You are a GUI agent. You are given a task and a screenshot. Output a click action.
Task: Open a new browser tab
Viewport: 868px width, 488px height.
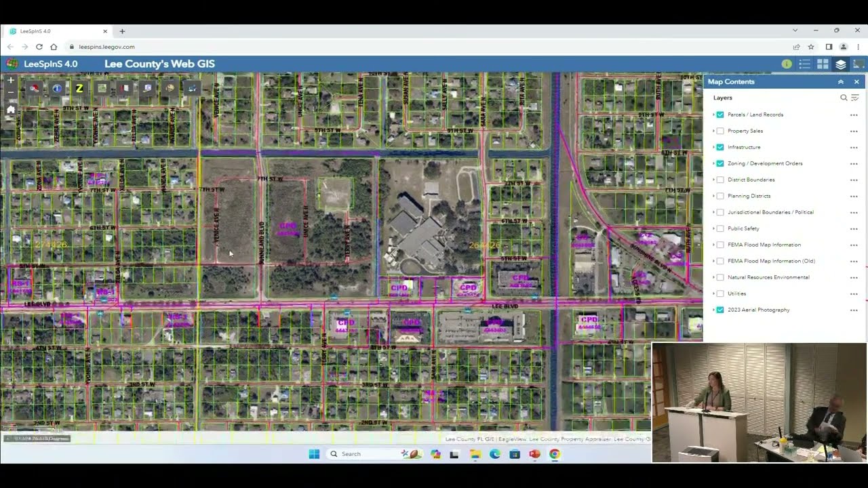[x=122, y=31]
